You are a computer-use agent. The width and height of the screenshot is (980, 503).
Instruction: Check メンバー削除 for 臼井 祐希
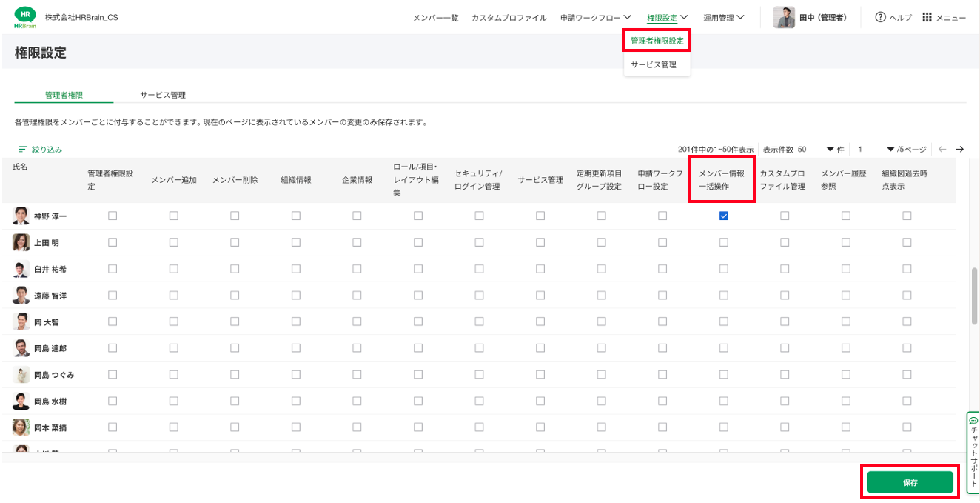(235, 269)
